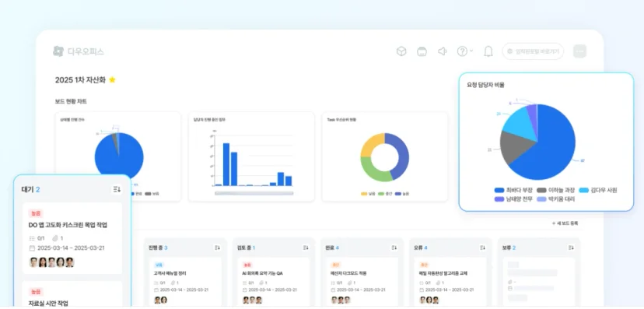The height and width of the screenshot is (309, 644).
Task: Click assignee avatars on AI 회의록 card
Action: click(252, 300)
